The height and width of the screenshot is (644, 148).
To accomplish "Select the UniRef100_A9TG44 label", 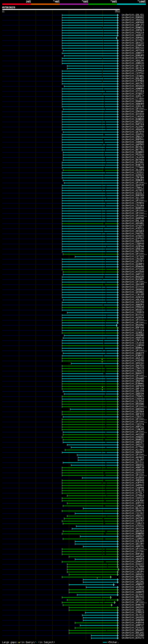I will tap(133, 50).
